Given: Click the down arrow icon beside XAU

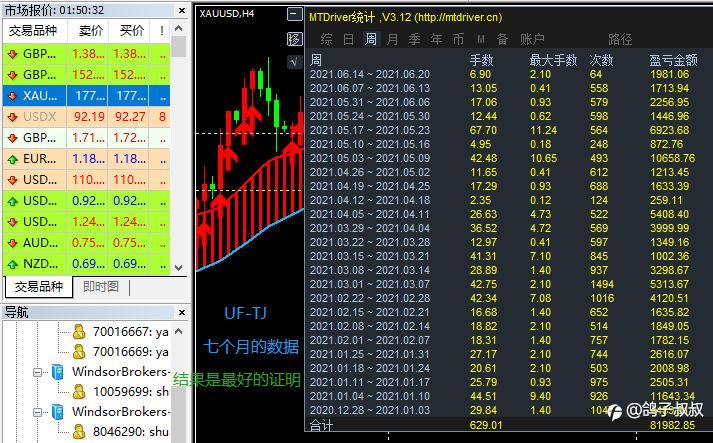Looking at the screenshot, I should coord(12,96).
